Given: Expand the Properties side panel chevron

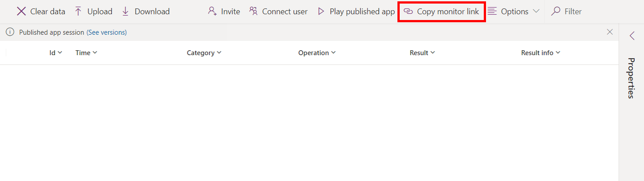Looking at the screenshot, I should pyautogui.click(x=632, y=36).
